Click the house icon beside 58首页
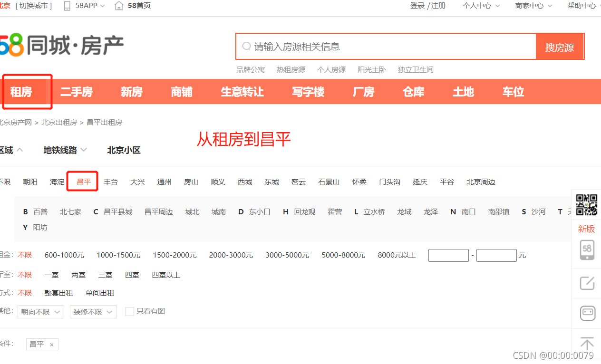This screenshot has width=601, height=364. (119, 6)
